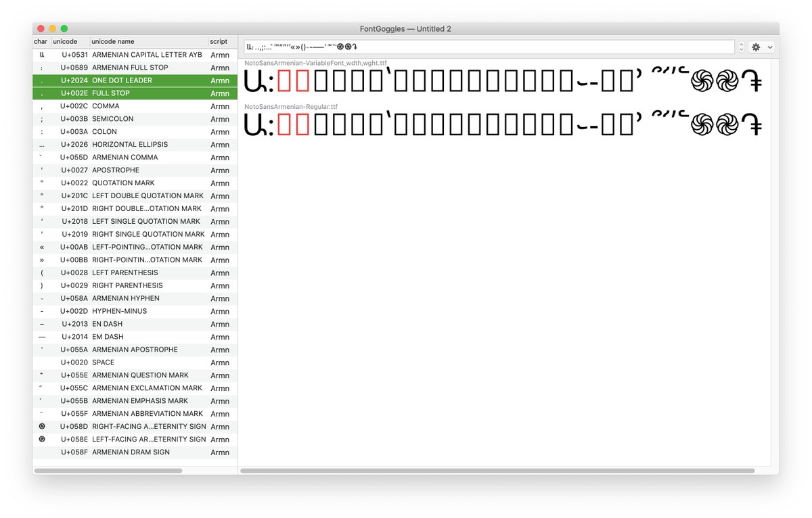Select the LEFT SINGLE QUOTATION MARK row
The width and height of the screenshot is (812, 518).
tap(135, 222)
